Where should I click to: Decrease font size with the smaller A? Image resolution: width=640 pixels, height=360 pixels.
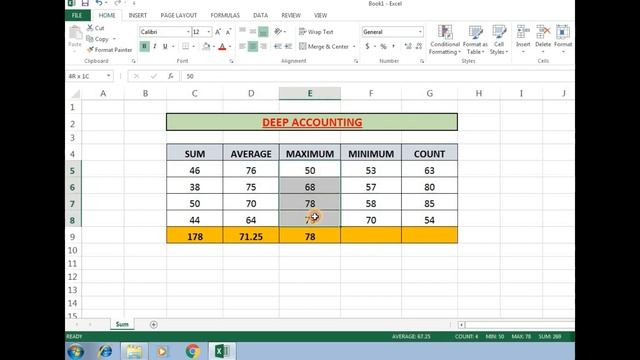(228, 32)
